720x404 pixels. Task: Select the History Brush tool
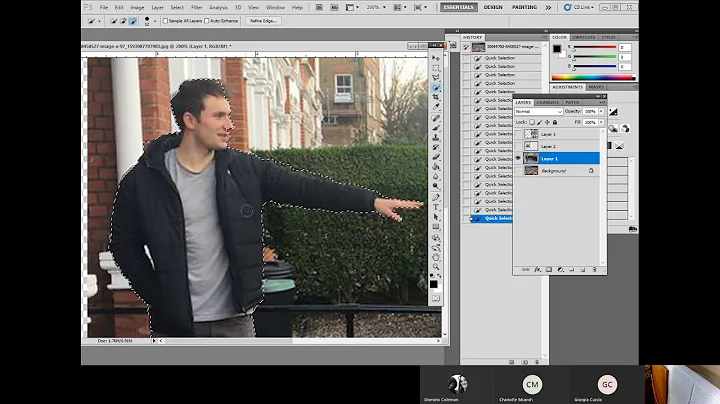tap(436, 147)
